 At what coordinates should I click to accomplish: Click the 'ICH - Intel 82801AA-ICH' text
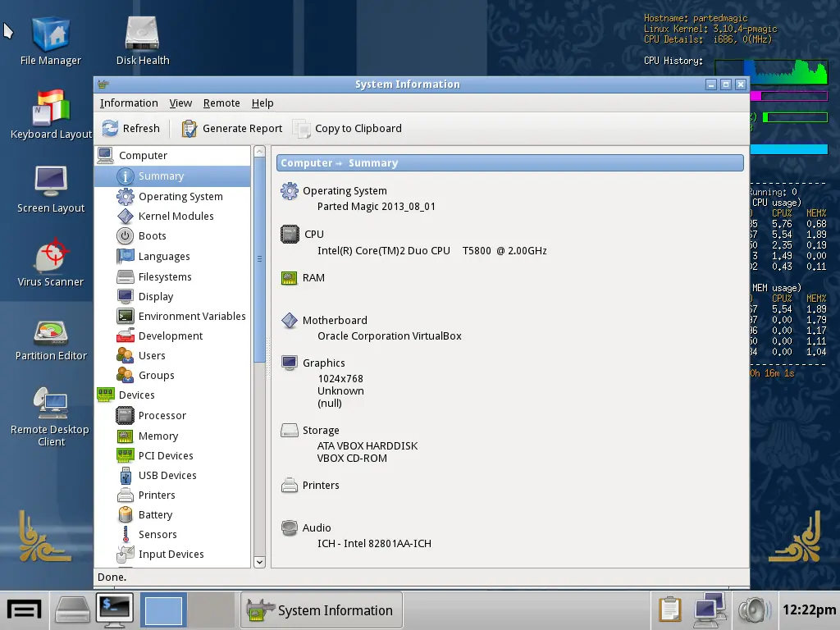click(x=374, y=544)
